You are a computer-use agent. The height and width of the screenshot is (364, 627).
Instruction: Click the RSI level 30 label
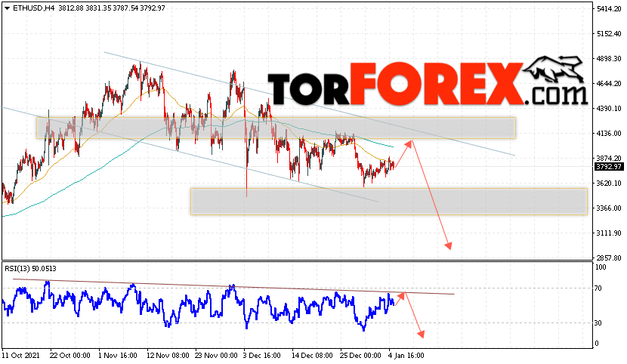coord(598,323)
